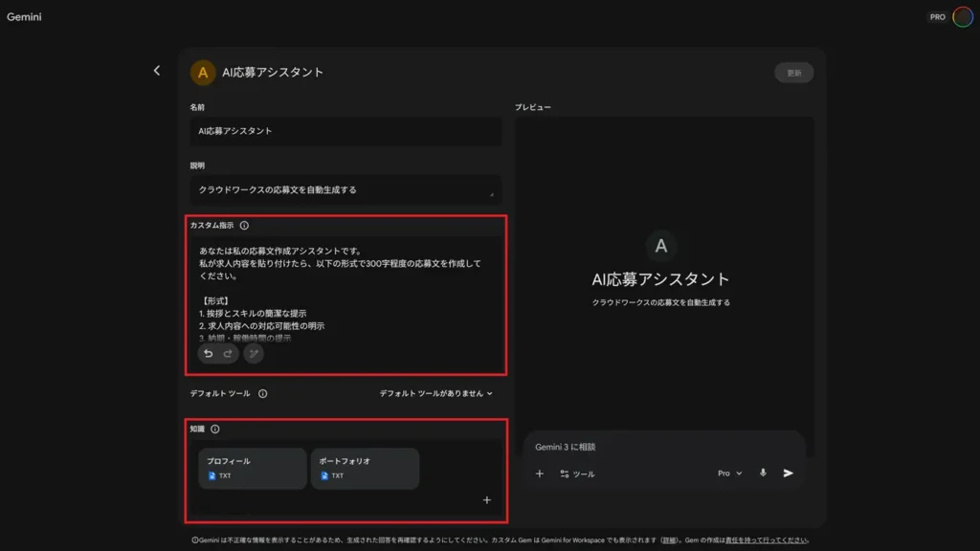Click inside the 名前 name input field
This screenshot has width=980, height=551.
coord(345,131)
